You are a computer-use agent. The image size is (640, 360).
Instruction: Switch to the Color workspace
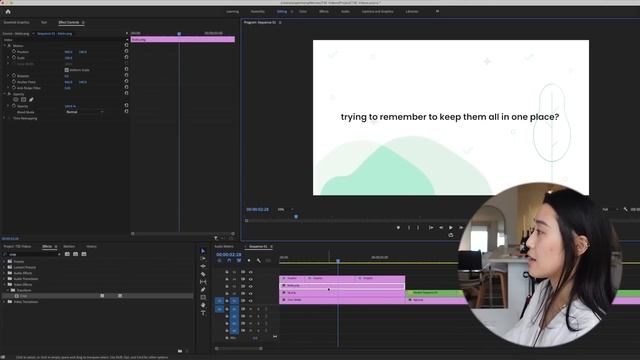(303, 11)
